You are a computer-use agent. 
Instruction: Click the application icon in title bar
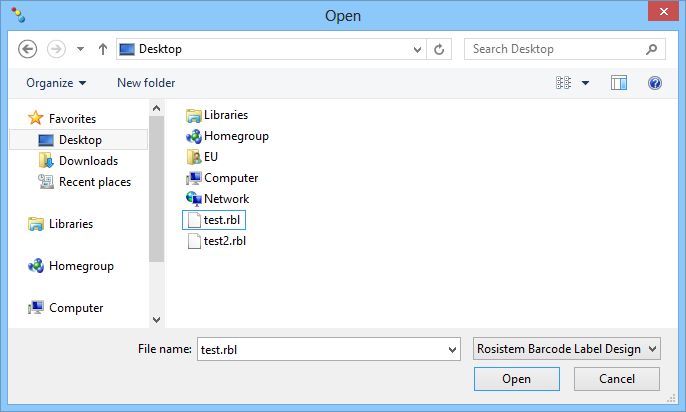(x=18, y=14)
